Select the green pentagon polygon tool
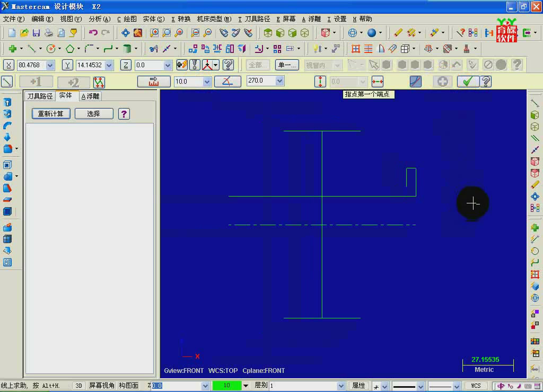543x392 pixels. tap(70, 49)
